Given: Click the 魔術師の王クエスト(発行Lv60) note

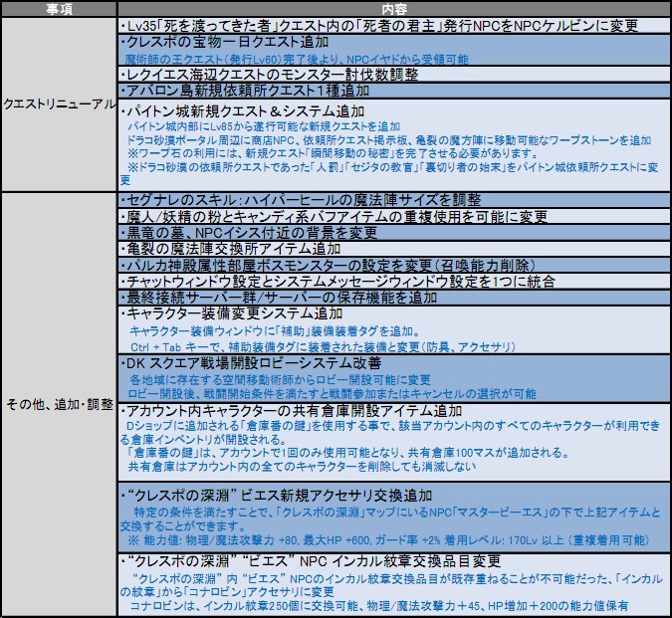Looking at the screenshot, I should (x=297, y=59).
